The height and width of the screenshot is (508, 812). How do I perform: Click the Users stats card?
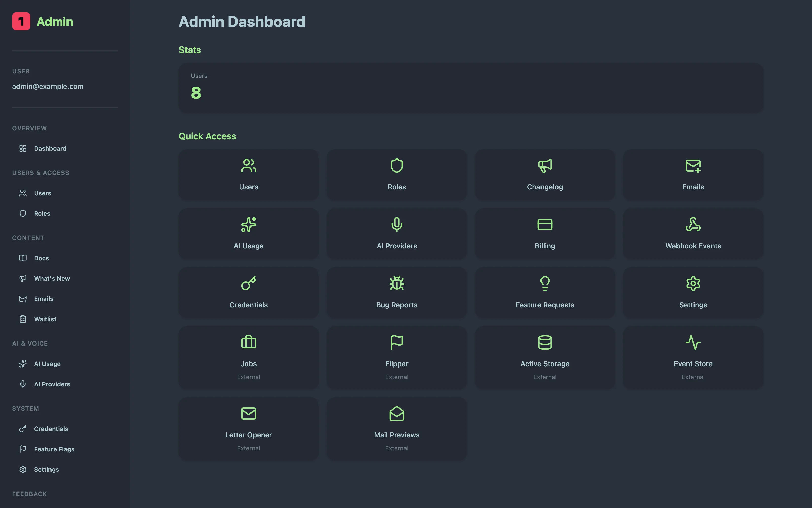pos(471,88)
